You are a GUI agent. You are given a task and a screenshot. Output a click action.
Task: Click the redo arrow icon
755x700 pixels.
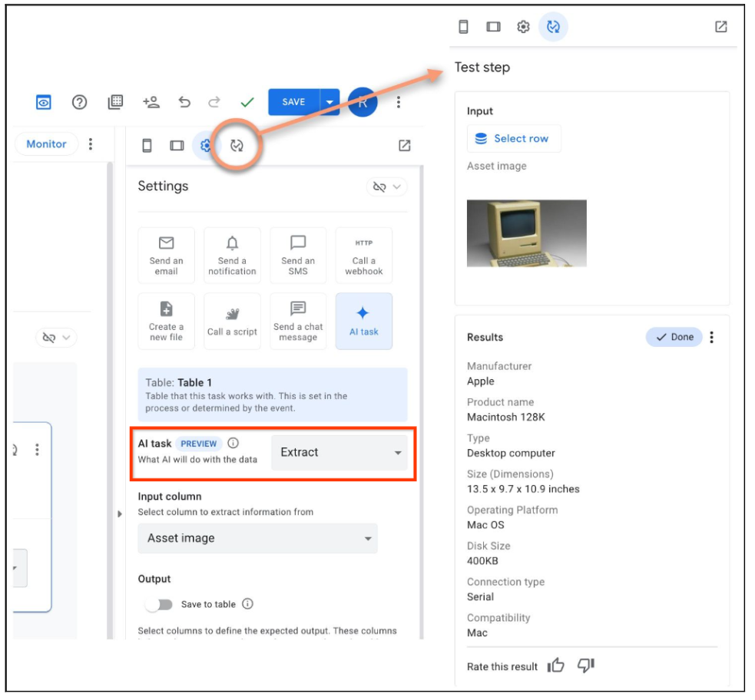tap(214, 102)
